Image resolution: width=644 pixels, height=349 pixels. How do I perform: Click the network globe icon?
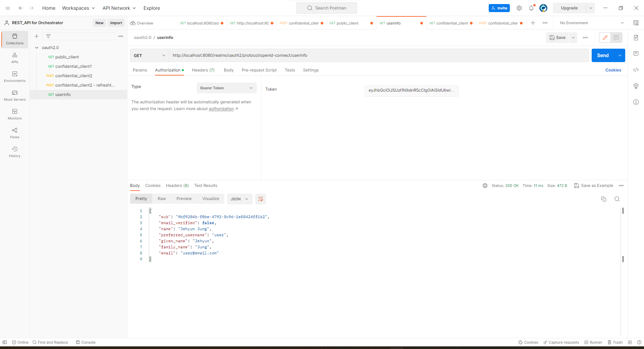pyautogui.click(x=485, y=186)
